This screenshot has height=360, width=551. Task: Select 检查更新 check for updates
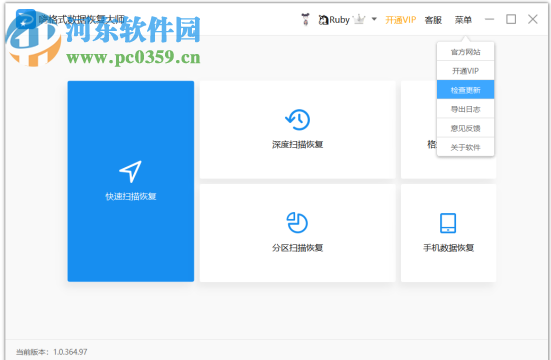[465, 90]
